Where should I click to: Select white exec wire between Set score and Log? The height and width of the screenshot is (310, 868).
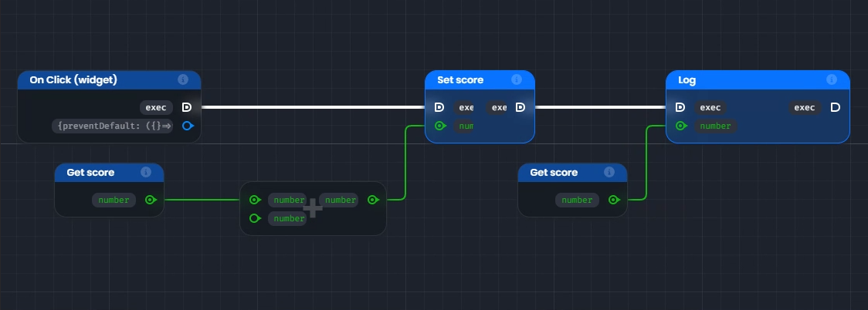(x=600, y=107)
